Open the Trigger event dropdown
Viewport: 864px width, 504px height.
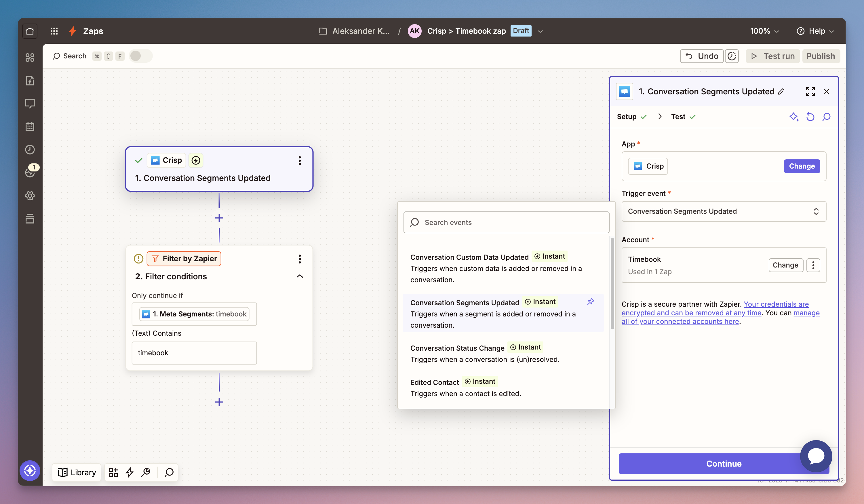point(724,211)
